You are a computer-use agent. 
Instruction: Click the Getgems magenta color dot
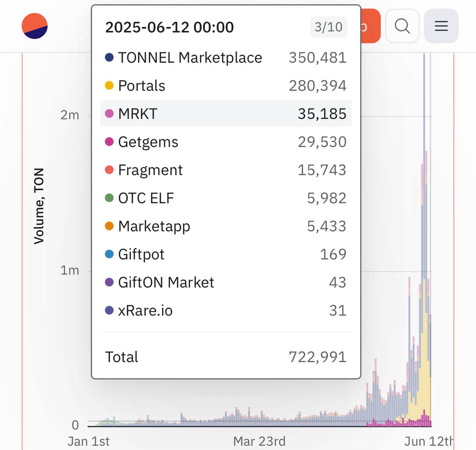click(x=109, y=142)
